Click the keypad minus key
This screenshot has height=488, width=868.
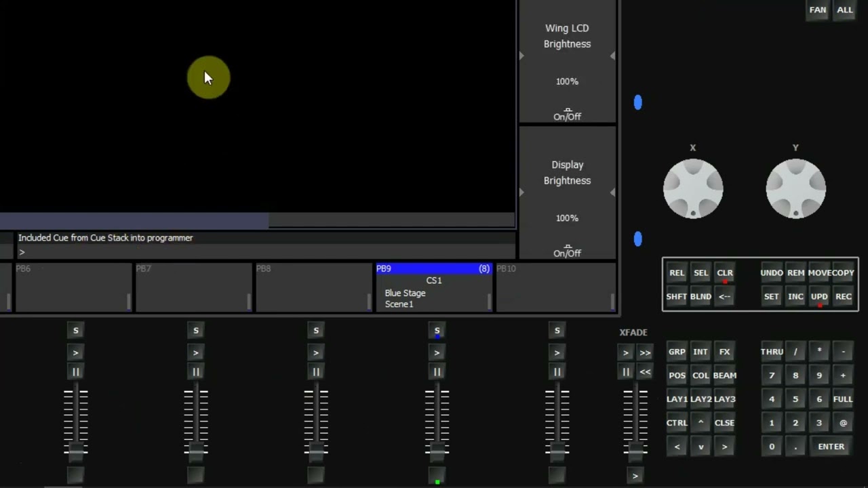click(843, 352)
